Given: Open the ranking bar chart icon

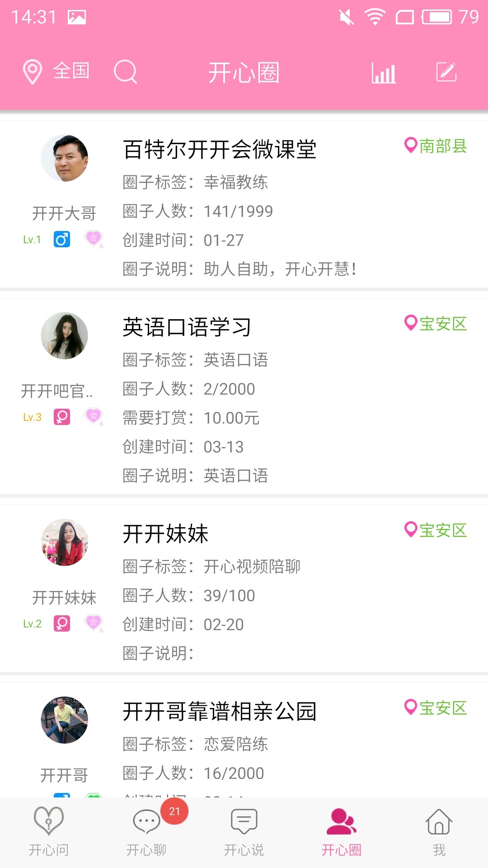Looking at the screenshot, I should click(x=384, y=72).
